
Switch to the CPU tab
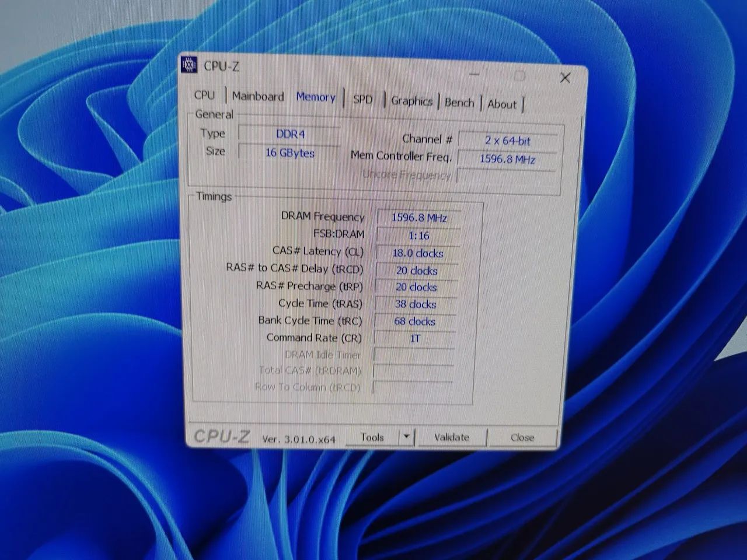pos(204,95)
